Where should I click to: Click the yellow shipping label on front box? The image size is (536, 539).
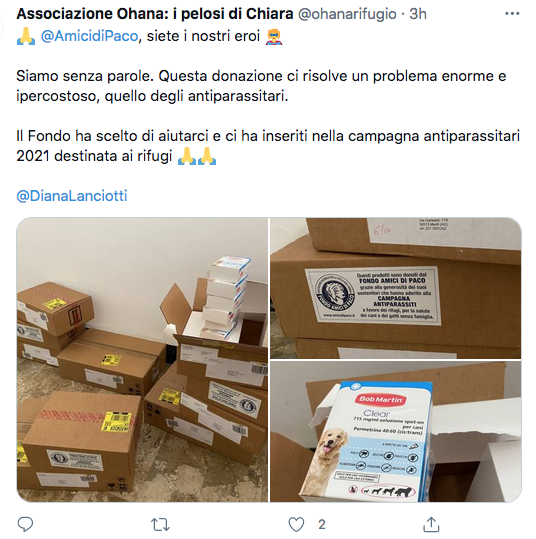117,421
